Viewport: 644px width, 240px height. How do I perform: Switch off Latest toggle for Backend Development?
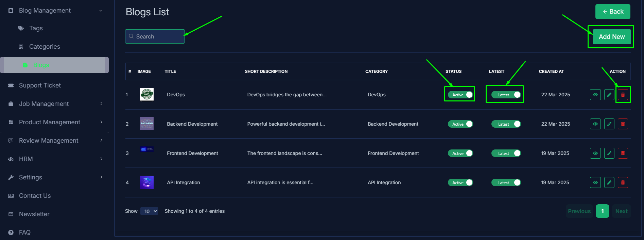point(506,124)
